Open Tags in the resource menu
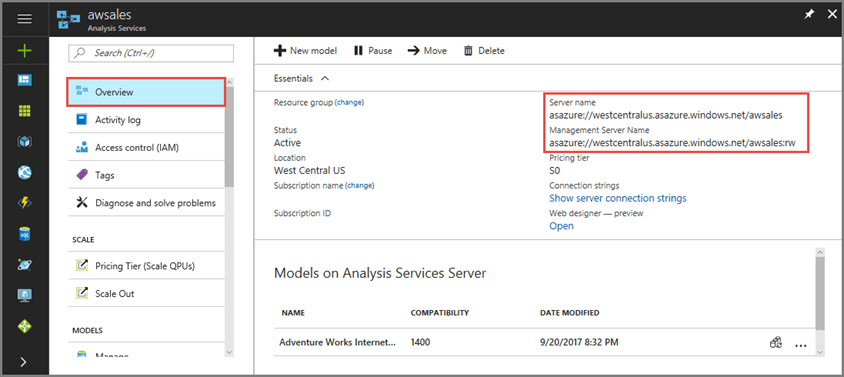 pyautogui.click(x=146, y=175)
